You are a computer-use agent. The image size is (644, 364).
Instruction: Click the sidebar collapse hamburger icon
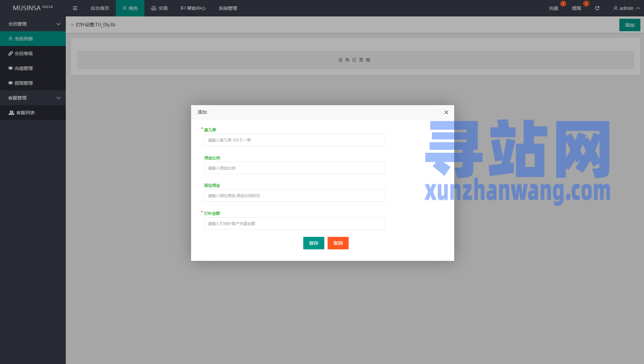click(x=75, y=8)
